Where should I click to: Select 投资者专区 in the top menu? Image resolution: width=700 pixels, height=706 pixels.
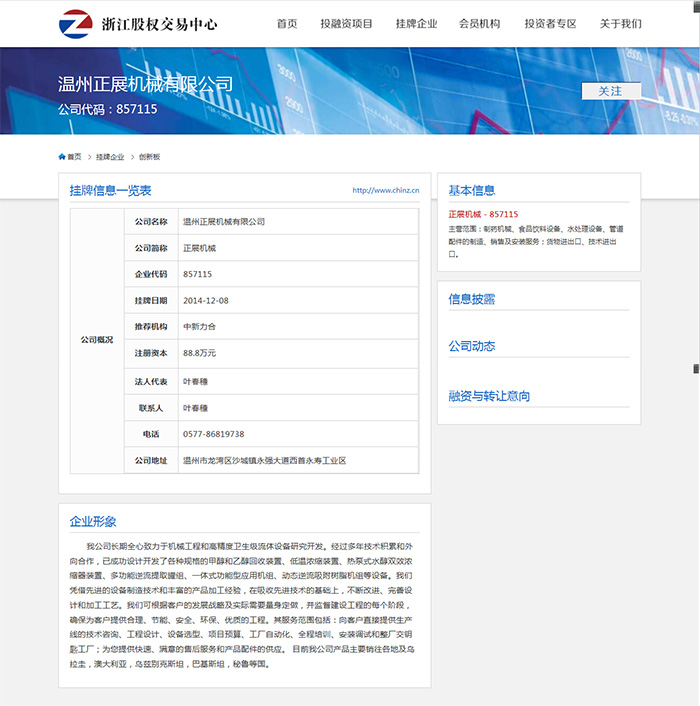pos(550,23)
